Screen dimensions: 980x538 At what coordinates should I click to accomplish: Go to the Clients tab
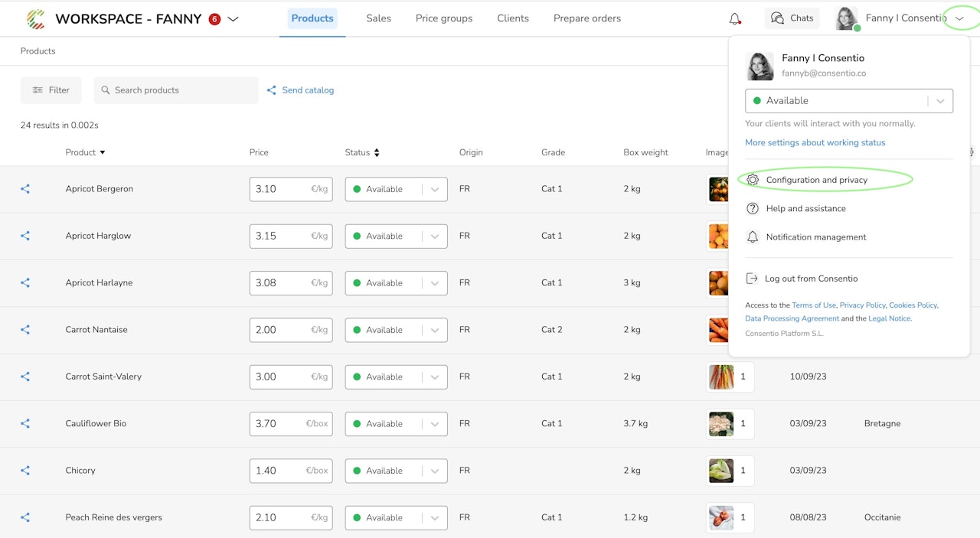513,18
